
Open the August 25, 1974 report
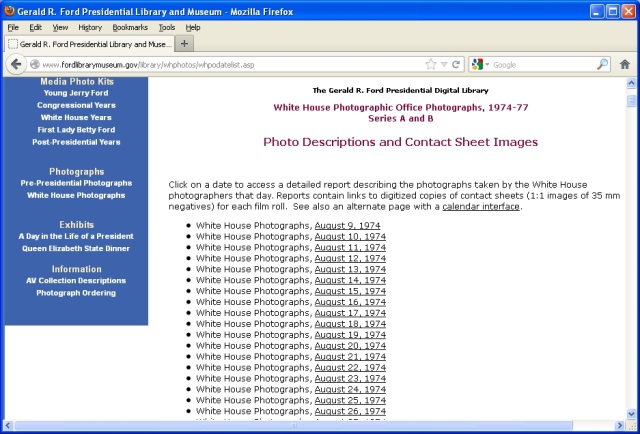(x=350, y=400)
